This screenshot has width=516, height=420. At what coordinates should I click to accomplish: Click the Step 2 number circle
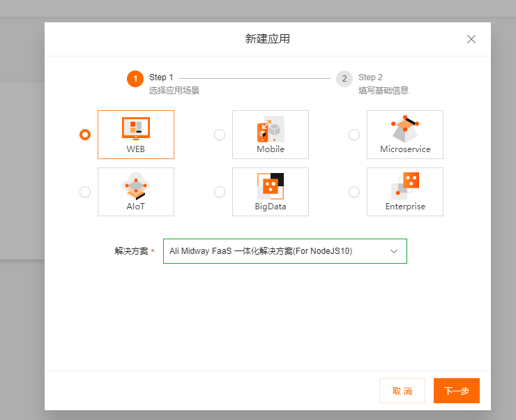[x=344, y=79]
